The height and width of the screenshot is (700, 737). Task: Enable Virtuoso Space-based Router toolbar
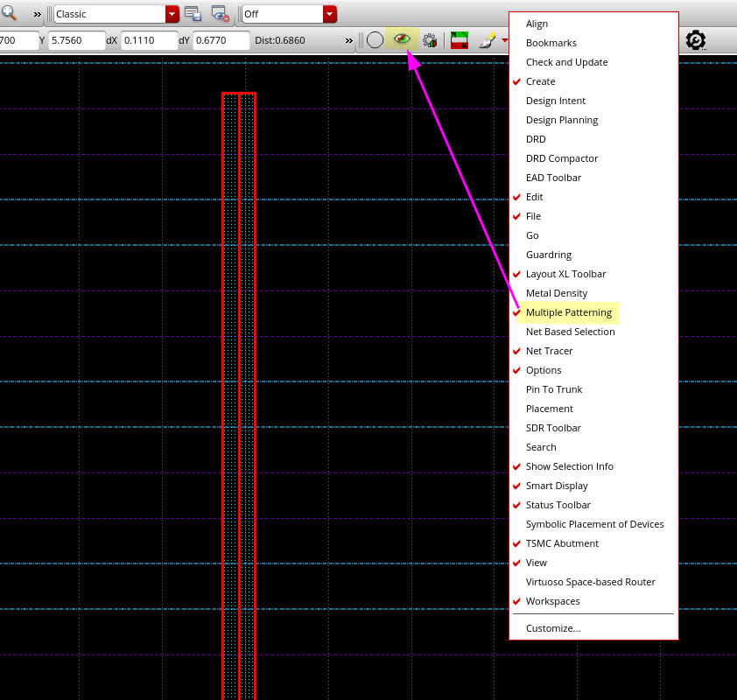(x=590, y=582)
